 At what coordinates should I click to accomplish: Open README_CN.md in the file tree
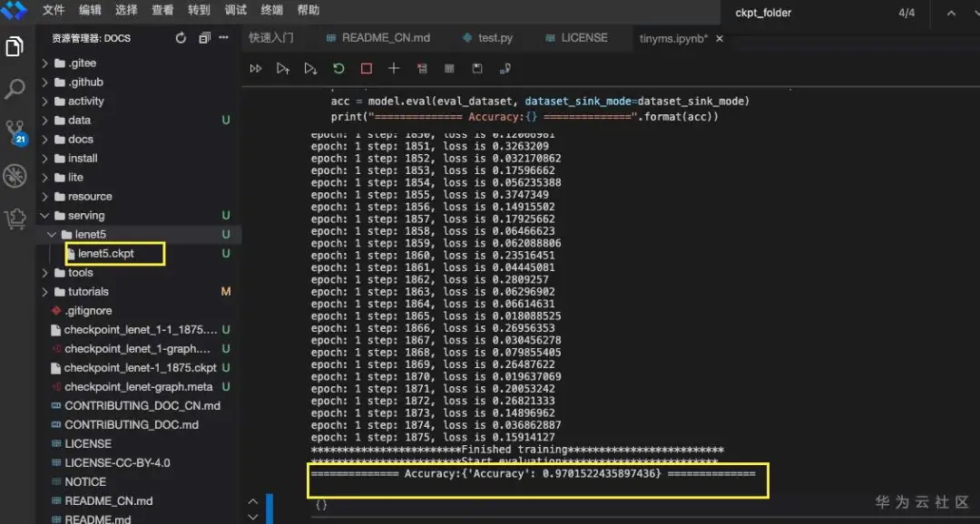(x=108, y=501)
